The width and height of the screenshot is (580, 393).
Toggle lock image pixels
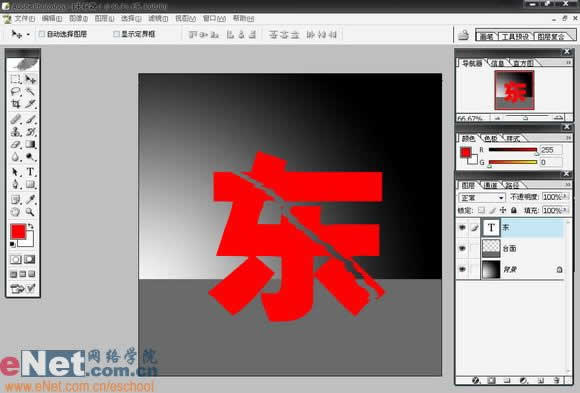click(x=492, y=210)
